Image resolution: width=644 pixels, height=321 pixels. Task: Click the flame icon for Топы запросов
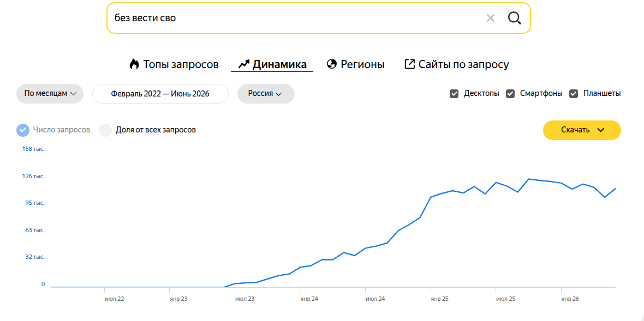click(x=134, y=64)
